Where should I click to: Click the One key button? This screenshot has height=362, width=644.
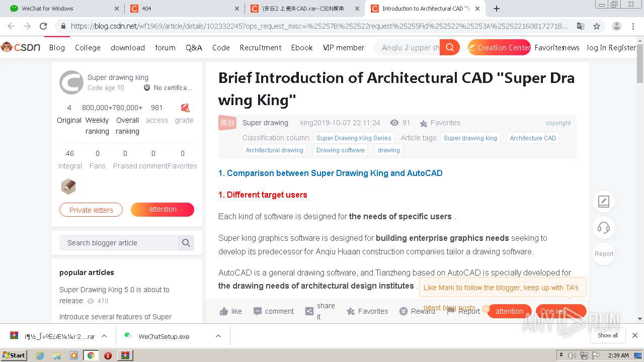point(561,311)
